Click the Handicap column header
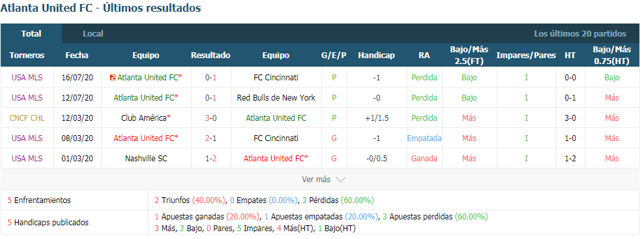The image size is (644, 239). pyautogui.click(x=376, y=55)
